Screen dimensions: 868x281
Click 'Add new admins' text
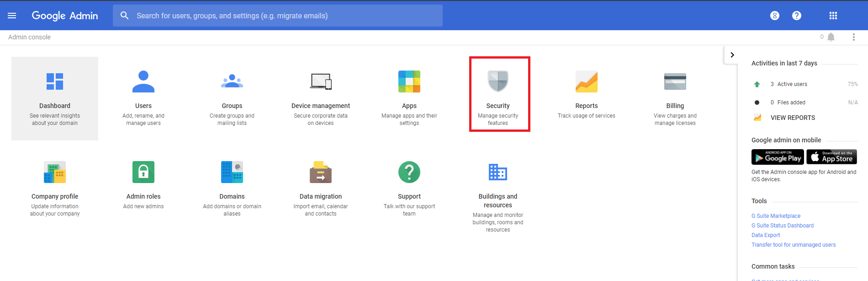[x=143, y=206]
